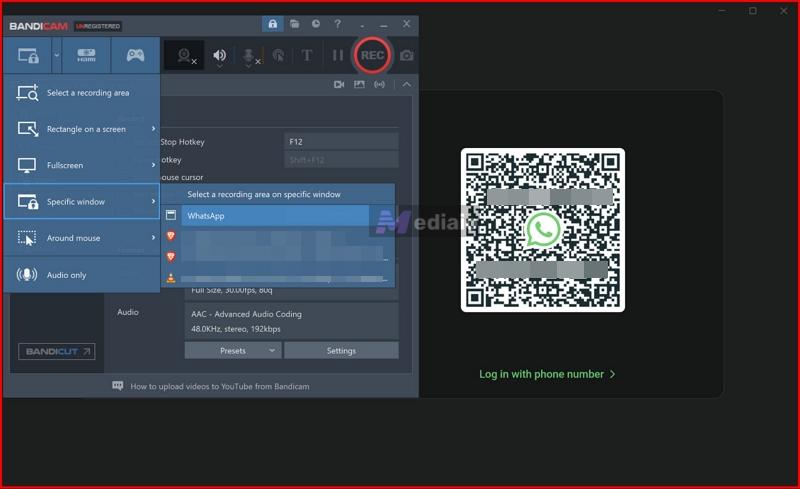Choose Select a recording area on specific window
800x489 pixels.
coord(264,194)
